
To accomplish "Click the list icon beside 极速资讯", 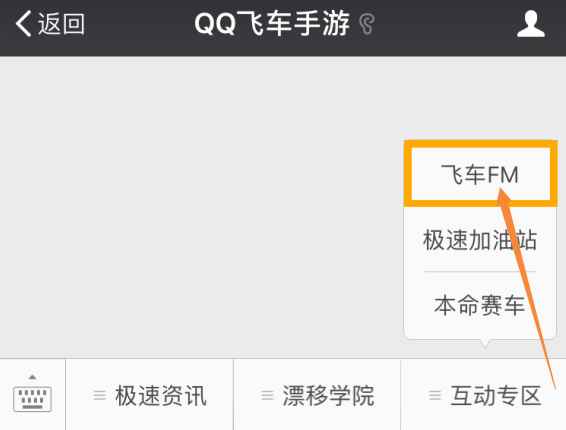I will click(100, 395).
